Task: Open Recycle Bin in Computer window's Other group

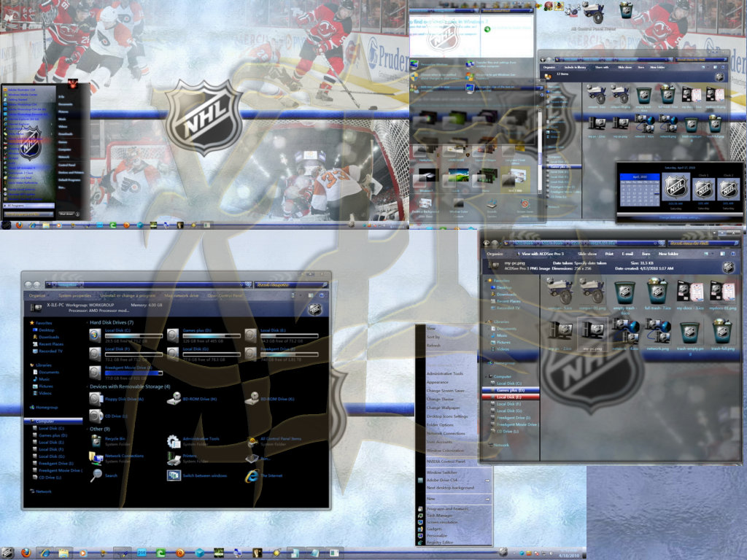Action: [x=96, y=441]
